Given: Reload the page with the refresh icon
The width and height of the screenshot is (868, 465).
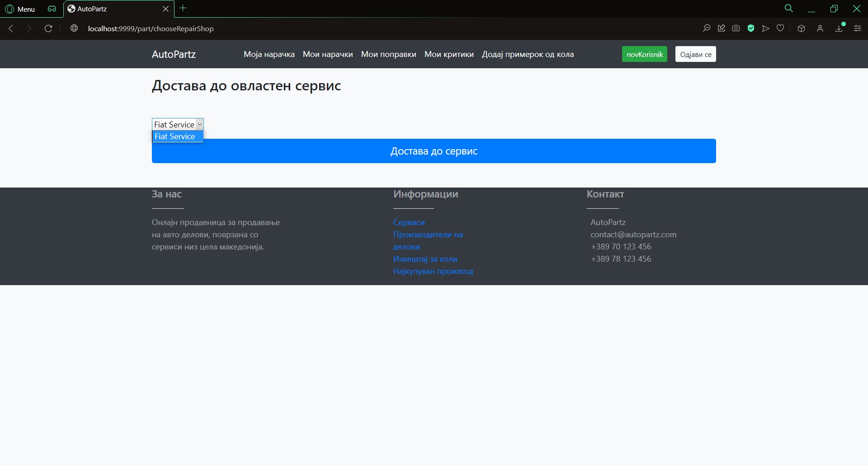Looking at the screenshot, I should click(48, 28).
